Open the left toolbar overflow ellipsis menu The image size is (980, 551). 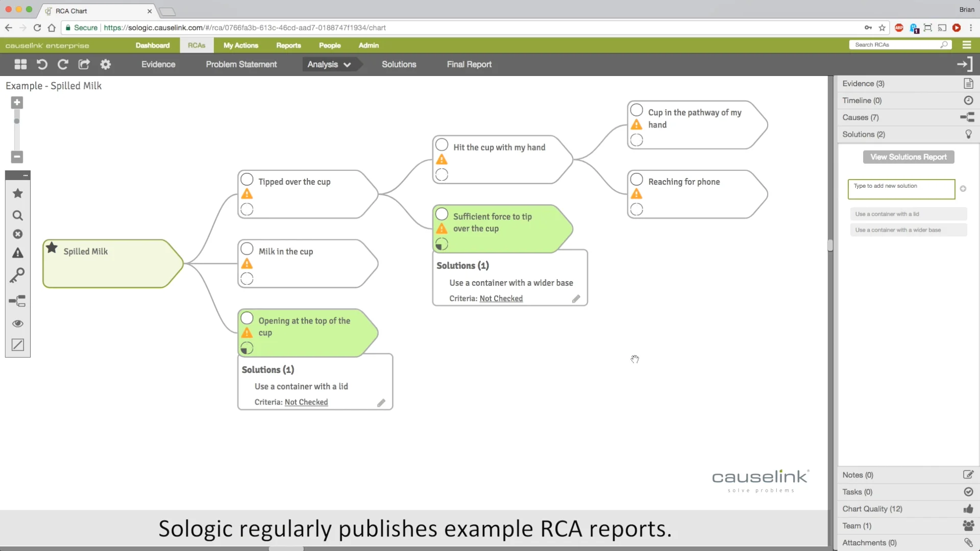(25, 175)
